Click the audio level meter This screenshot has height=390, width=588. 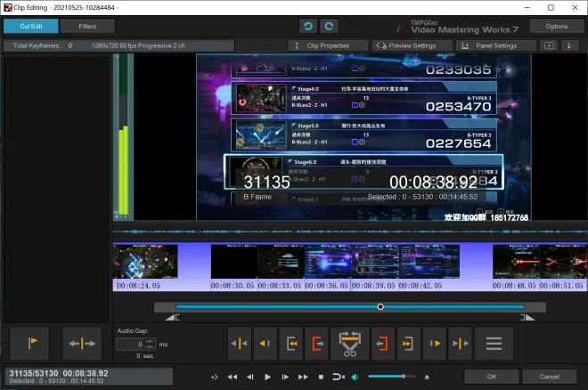(123, 137)
